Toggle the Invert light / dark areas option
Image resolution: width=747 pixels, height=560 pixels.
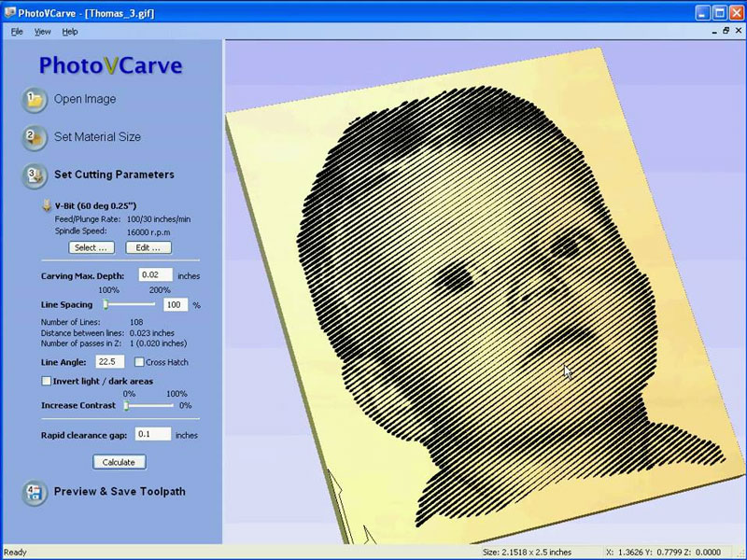tap(46, 381)
